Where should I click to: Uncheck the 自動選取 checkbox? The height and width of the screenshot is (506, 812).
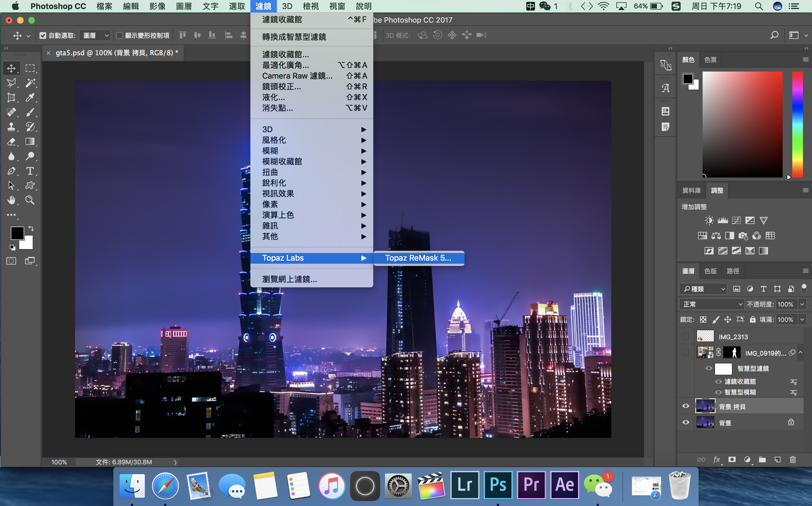[43, 35]
